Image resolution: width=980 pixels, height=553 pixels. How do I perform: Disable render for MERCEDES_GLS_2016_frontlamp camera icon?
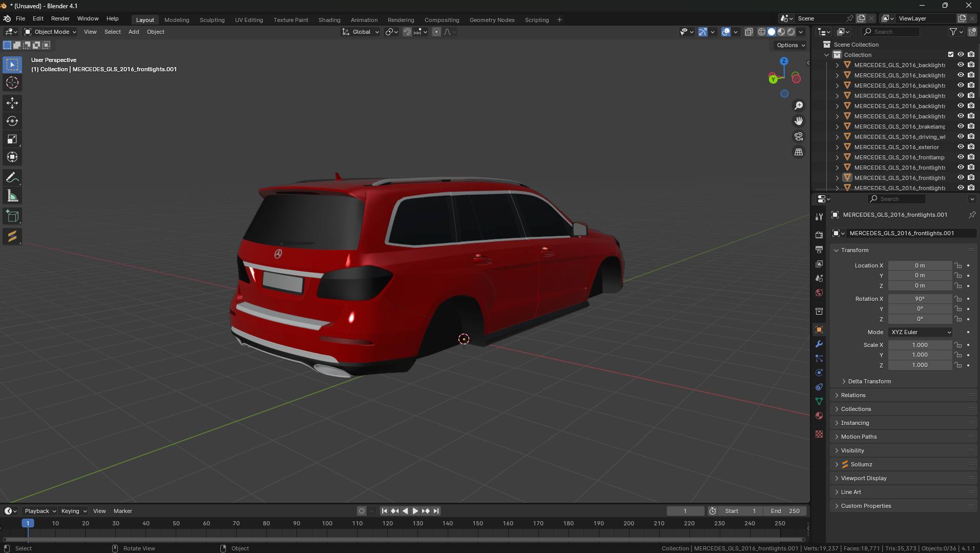(971, 157)
